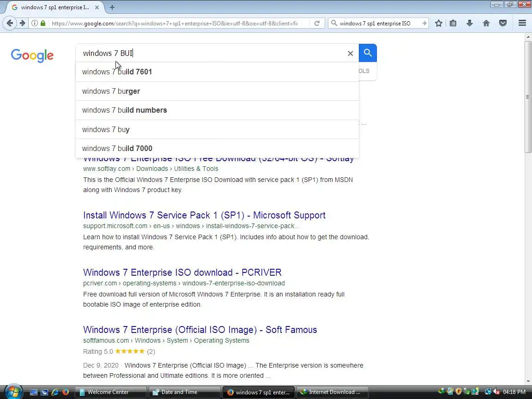Click the muted volume tray icon
The width and height of the screenshot is (532, 399).
click(x=496, y=392)
